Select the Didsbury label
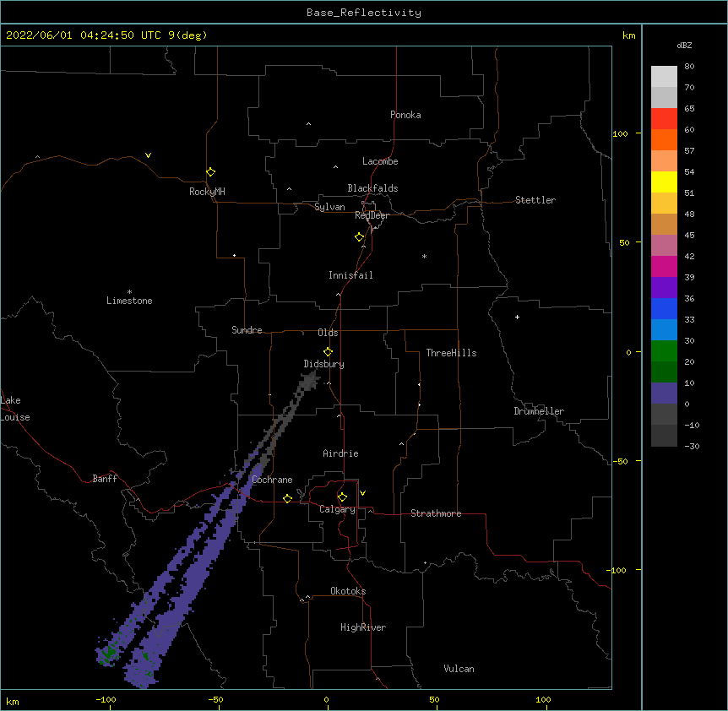Image resolution: width=728 pixels, height=711 pixels. [324, 364]
